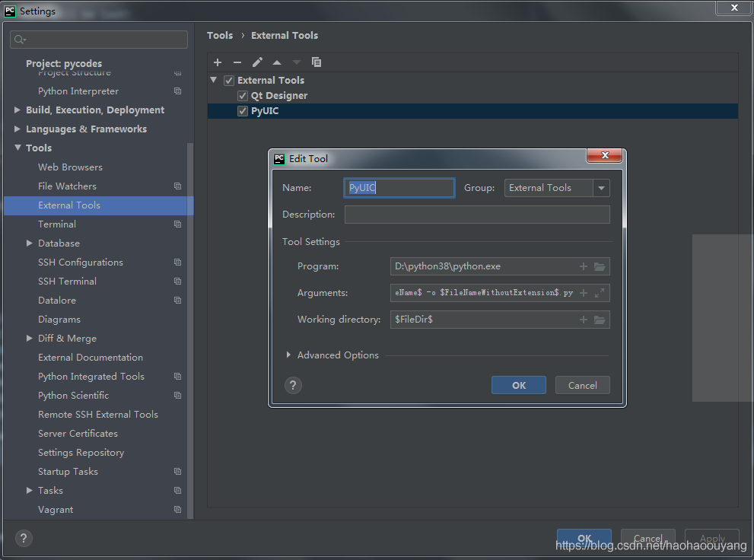Move selected tool down with arrow icon
This screenshot has height=560, width=754.
[x=297, y=62]
